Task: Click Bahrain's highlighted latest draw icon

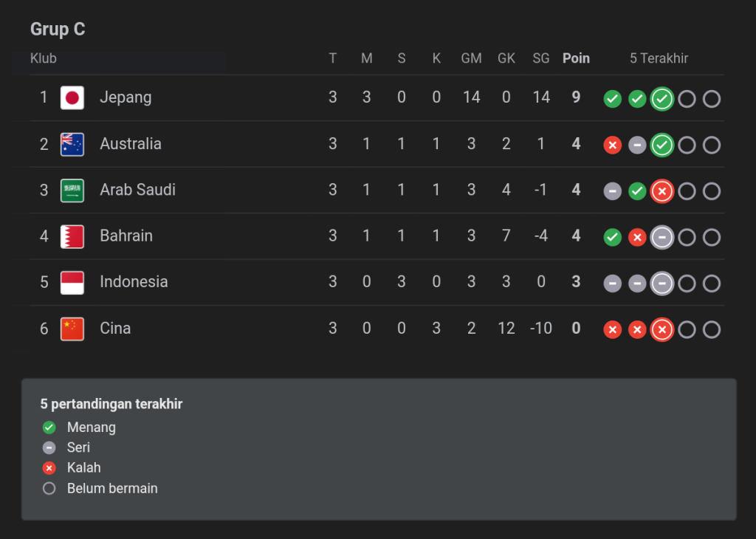Action: pyautogui.click(x=662, y=238)
